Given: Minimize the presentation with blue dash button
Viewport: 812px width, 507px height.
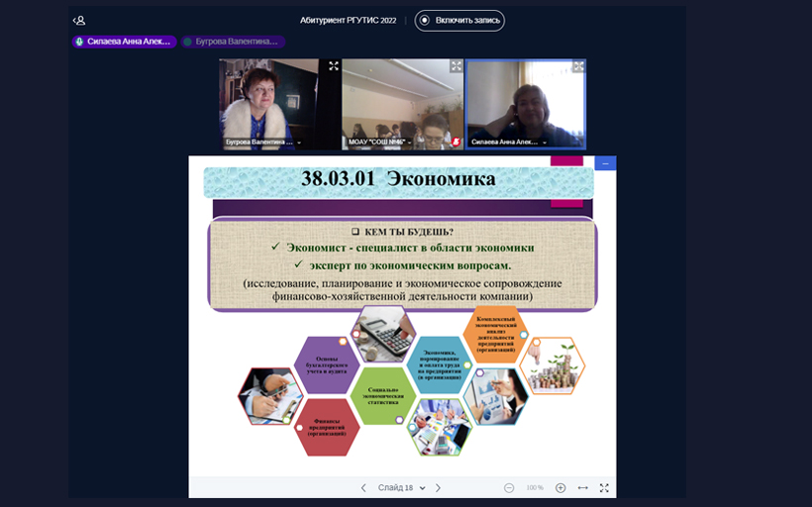Looking at the screenshot, I should (x=605, y=163).
